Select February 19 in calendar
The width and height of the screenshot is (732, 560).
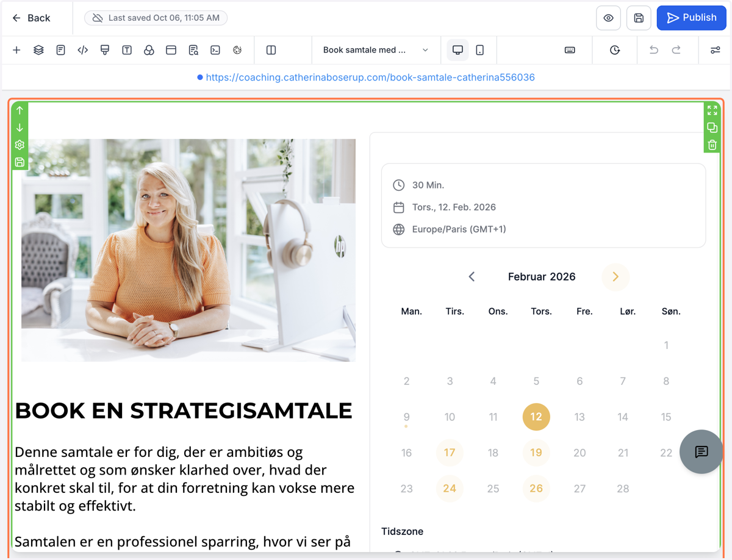point(536,453)
